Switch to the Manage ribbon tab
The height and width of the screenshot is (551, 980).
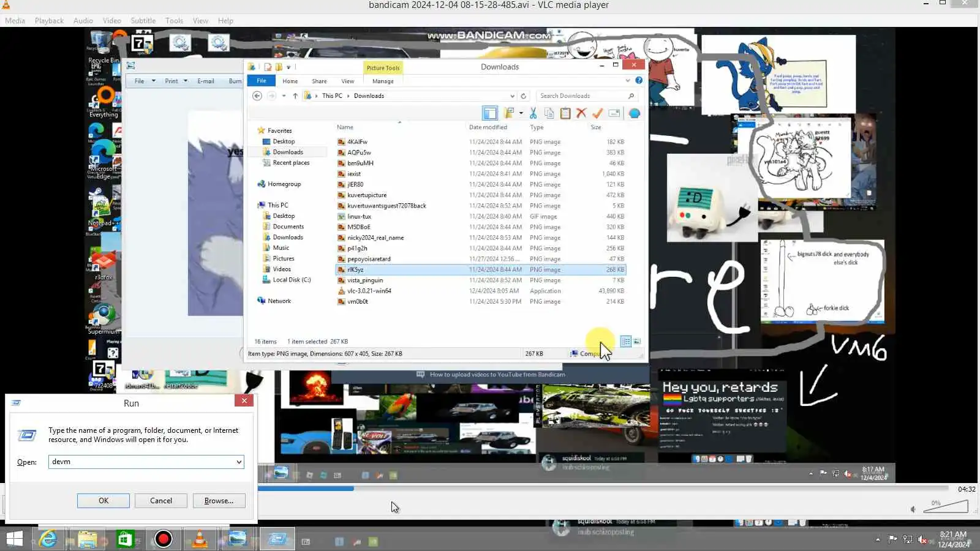383,81
